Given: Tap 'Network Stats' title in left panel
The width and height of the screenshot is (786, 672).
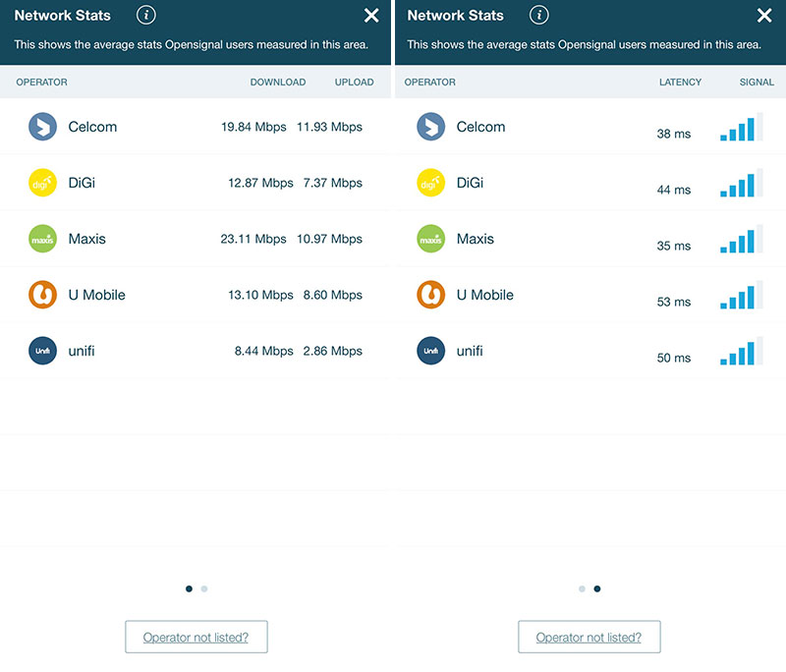Looking at the screenshot, I should 62,16.
